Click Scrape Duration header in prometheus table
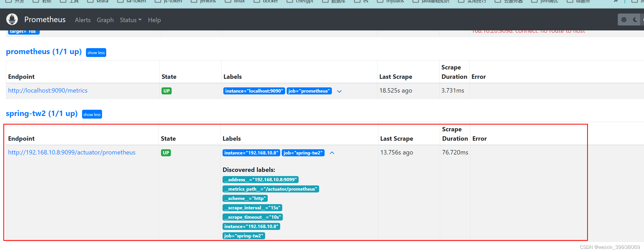The width and height of the screenshot is (644, 252). (x=454, y=72)
